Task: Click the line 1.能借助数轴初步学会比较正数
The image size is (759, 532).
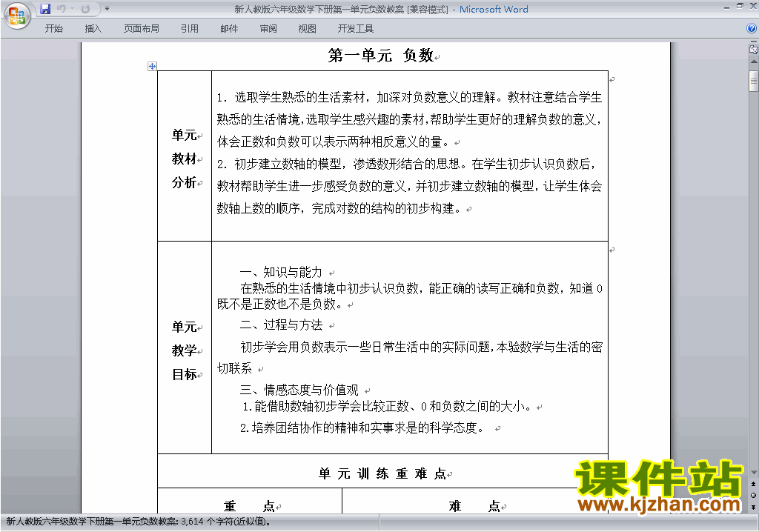Action: 386,406
